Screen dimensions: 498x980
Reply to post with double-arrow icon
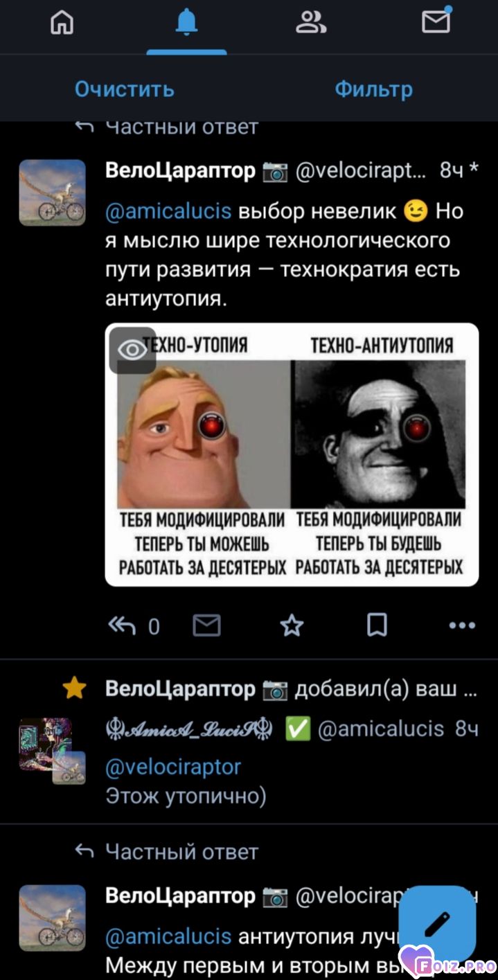point(123,626)
